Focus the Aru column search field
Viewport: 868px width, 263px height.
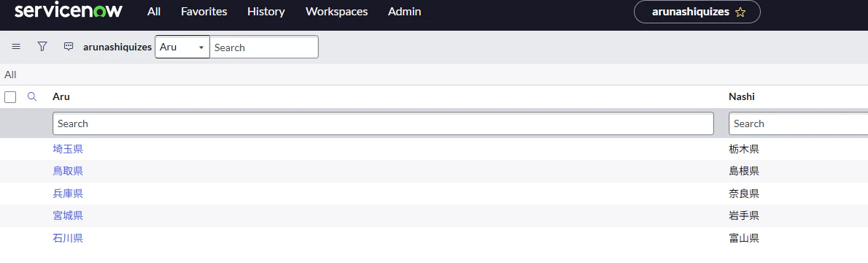pyautogui.click(x=383, y=123)
